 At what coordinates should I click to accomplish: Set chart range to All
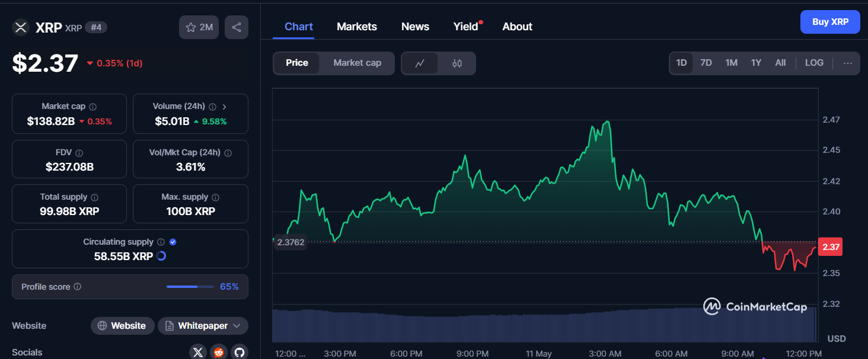coord(780,63)
